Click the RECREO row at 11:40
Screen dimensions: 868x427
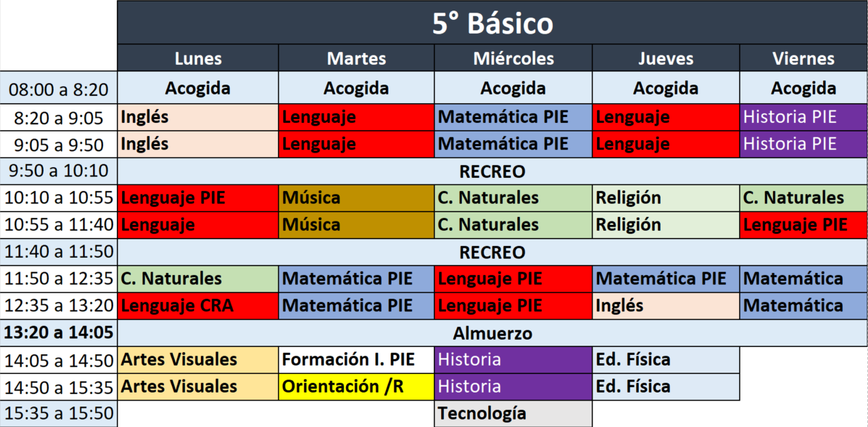pyautogui.click(x=492, y=252)
